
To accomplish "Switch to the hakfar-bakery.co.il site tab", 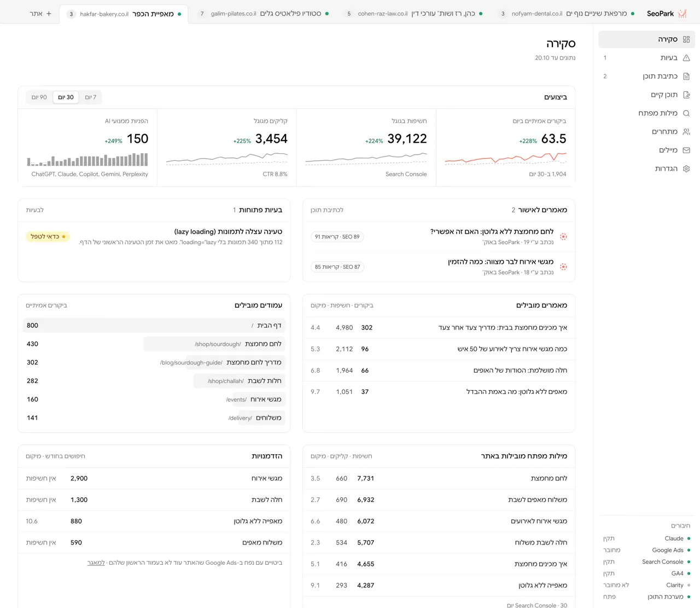I will [124, 14].
